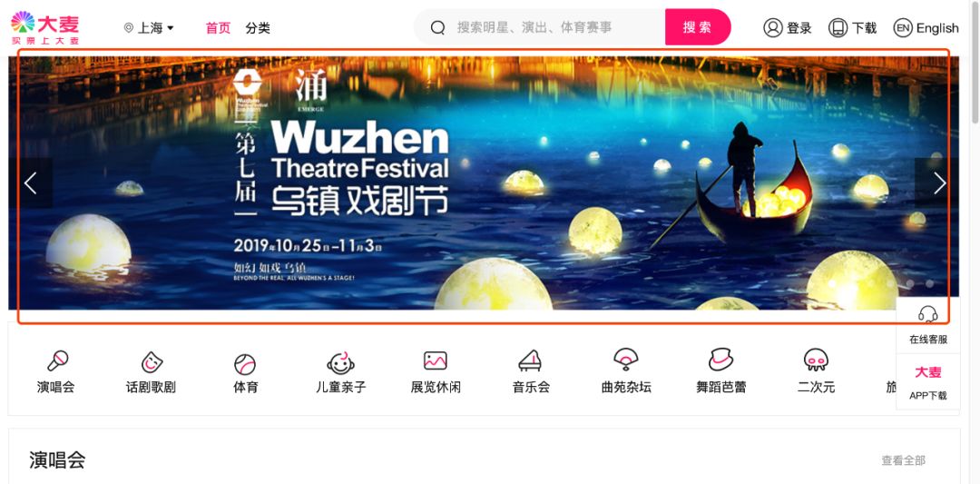Viewport: 980px width, 484px height.
Task: Select the 曲苑杂坛 fan icon
Action: click(625, 359)
